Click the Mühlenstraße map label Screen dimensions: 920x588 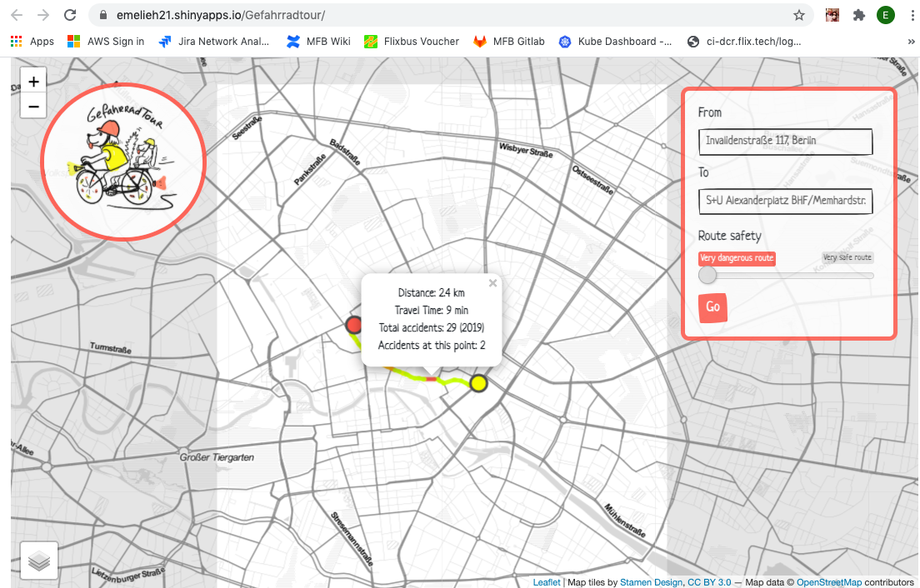pyautogui.click(x=625, y=520)
